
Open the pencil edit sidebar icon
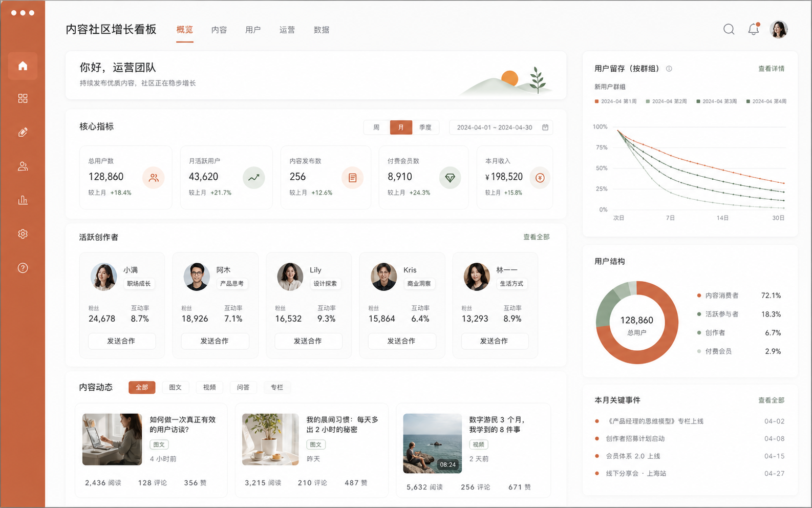click(23, 132)
